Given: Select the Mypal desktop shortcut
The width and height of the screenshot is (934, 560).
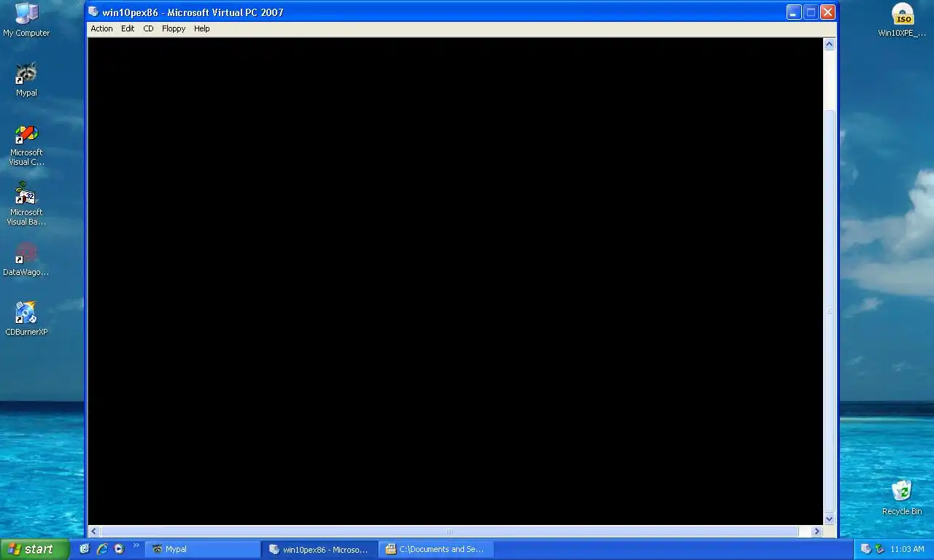Looking at the screenshot, I should coord(26,79).
